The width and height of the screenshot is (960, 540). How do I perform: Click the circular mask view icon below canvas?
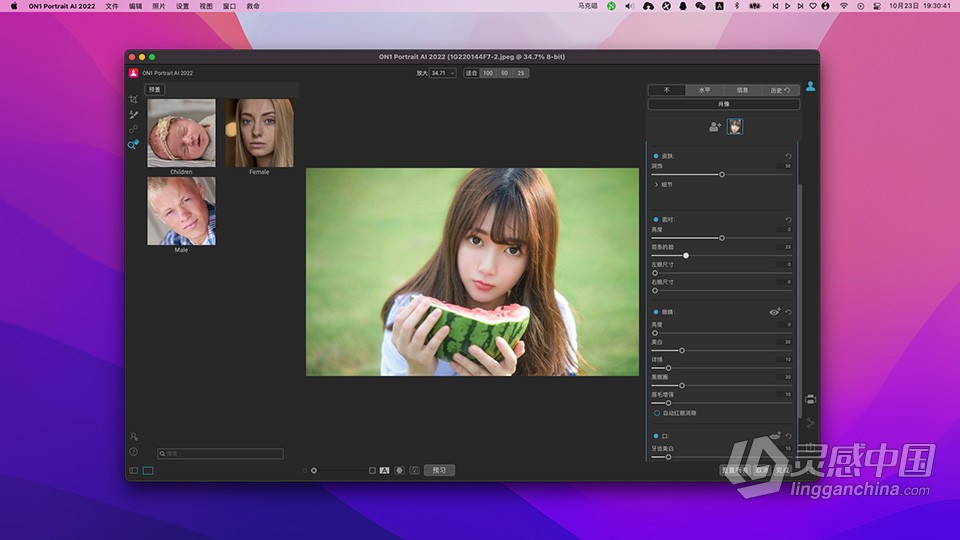[x=399, y=470]
